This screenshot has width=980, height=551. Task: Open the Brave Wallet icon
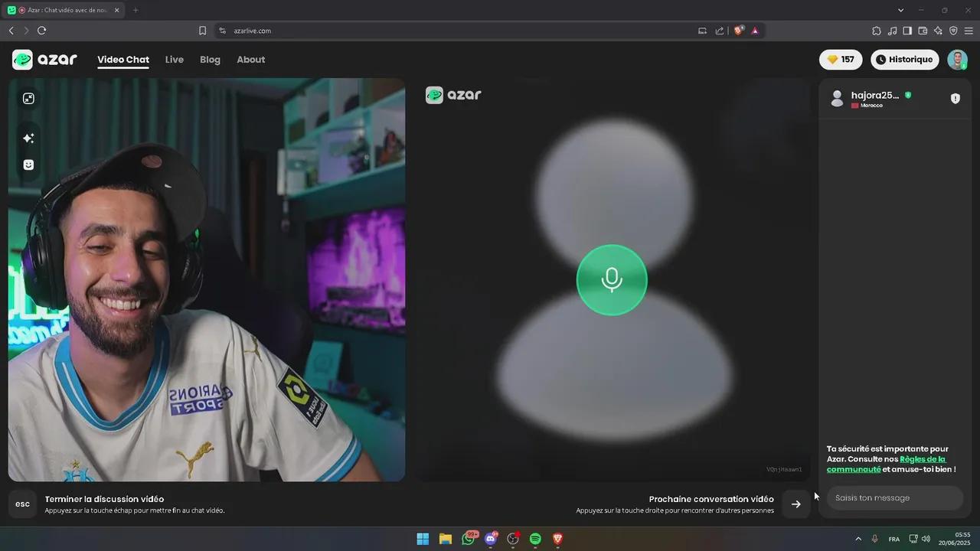tap(923, 31)
